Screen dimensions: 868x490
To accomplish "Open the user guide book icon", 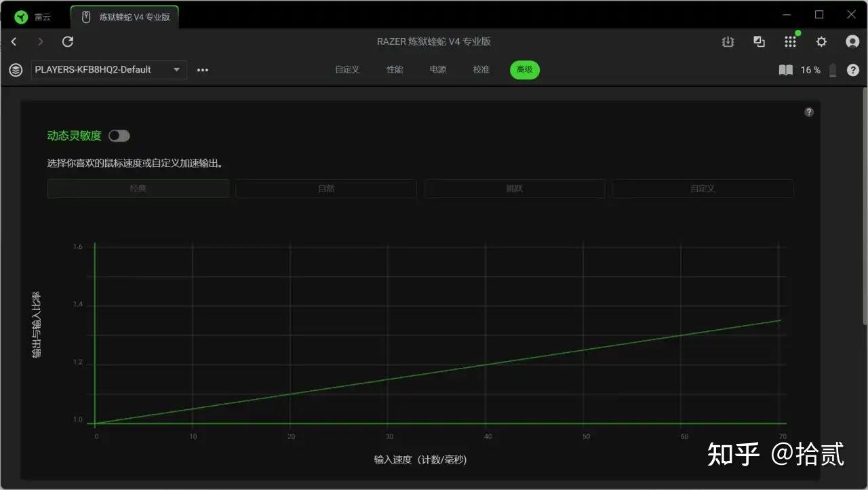I will tap(785, 70).
